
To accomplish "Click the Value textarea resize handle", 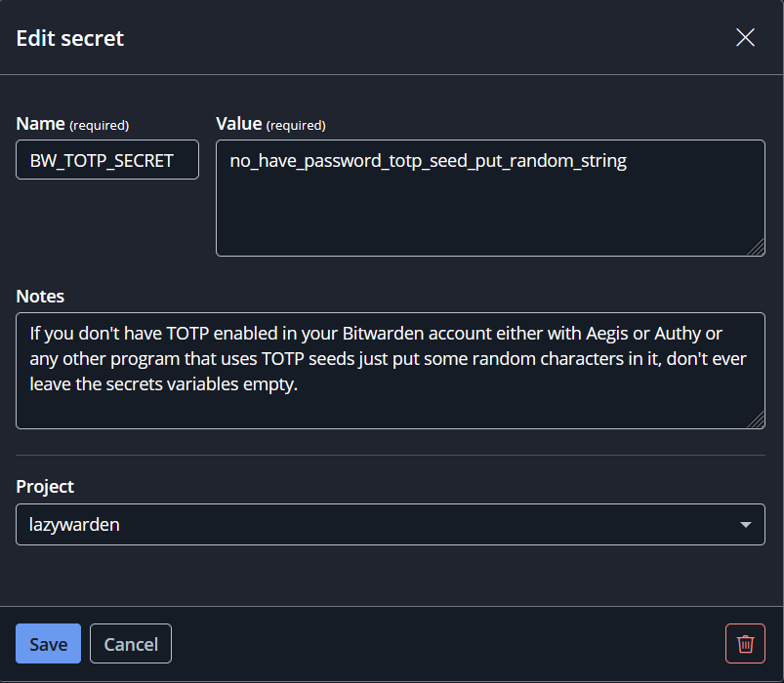I will [x=757, y=248].
